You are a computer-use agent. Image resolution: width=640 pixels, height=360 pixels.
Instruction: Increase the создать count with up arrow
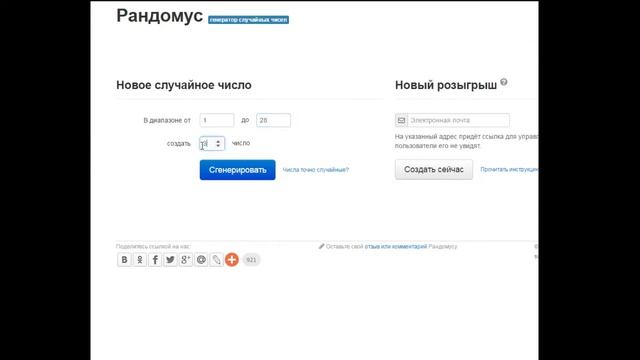(218, 141)
